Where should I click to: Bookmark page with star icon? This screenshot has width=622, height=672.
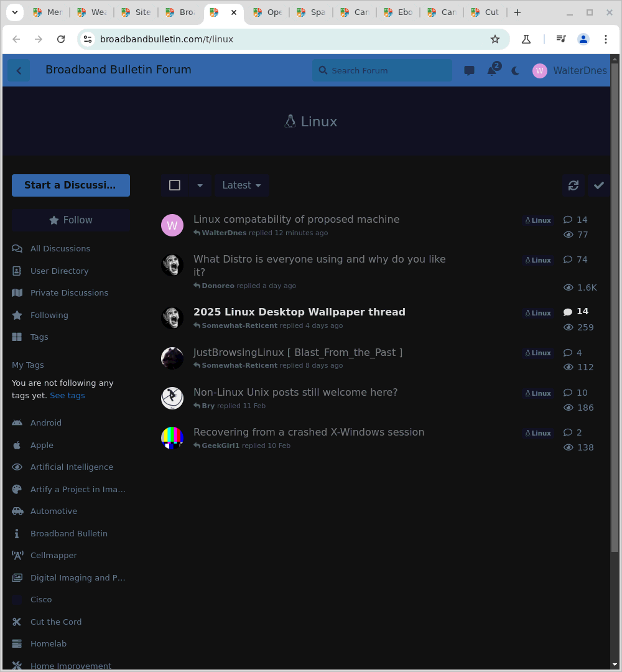click(495, 39)
